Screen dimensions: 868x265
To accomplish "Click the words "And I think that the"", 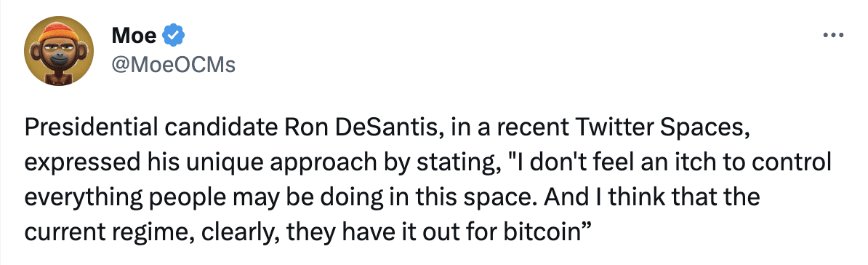I will pyautogui.click(x=616, y=198).
